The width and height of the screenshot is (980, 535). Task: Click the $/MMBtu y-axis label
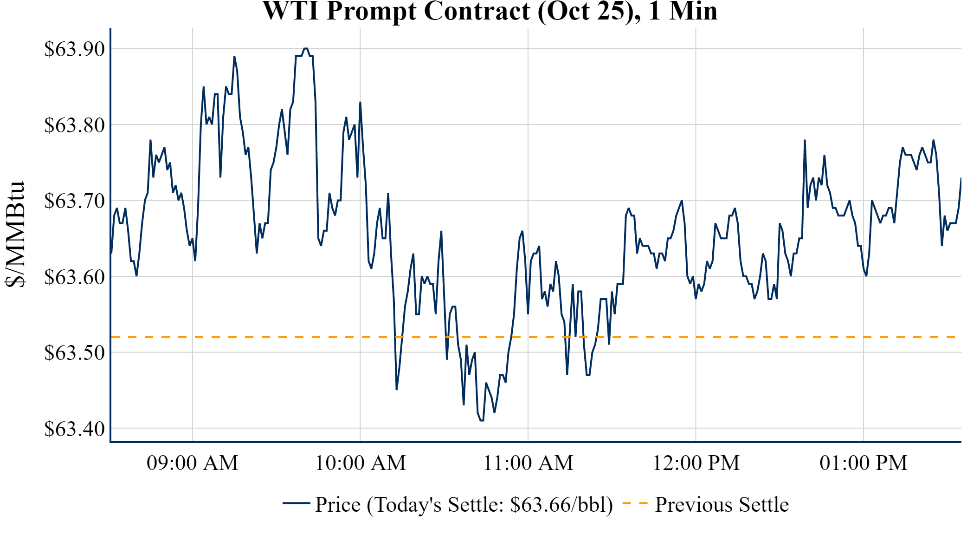pos(15,235)
